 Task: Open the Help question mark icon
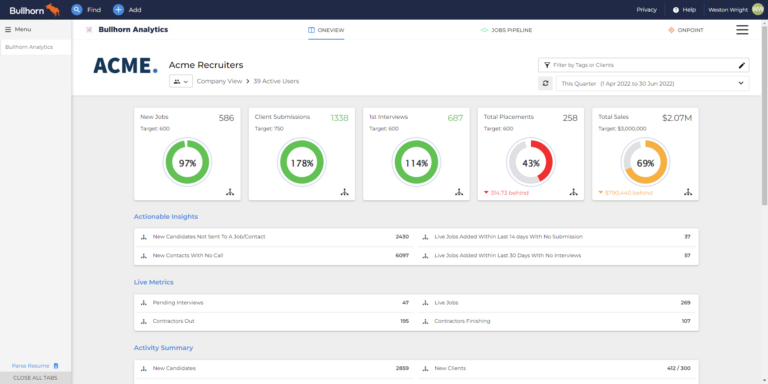click(676, 10)
